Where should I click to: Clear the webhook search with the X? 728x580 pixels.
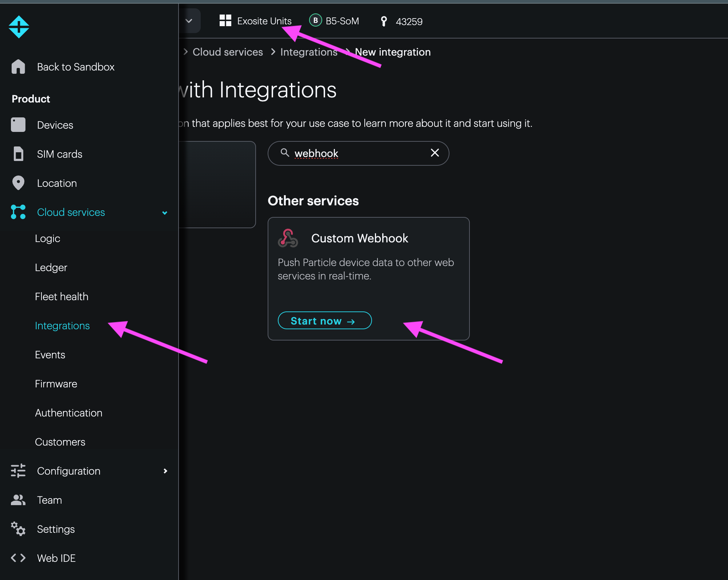click(x=435, y=153)
